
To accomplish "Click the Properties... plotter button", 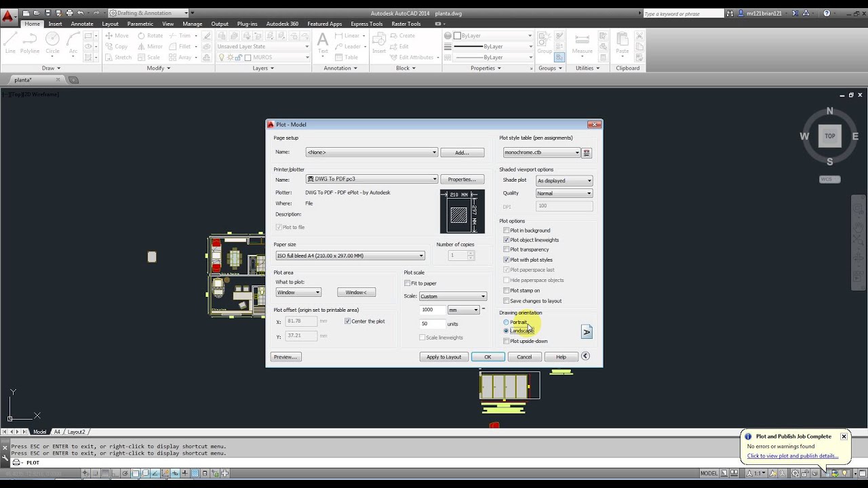I will [462, 180].
